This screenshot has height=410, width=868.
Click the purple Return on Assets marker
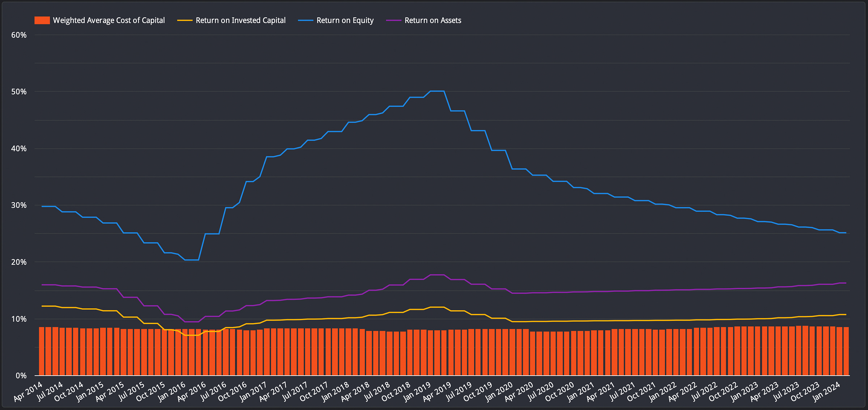[x=393, y=20]
